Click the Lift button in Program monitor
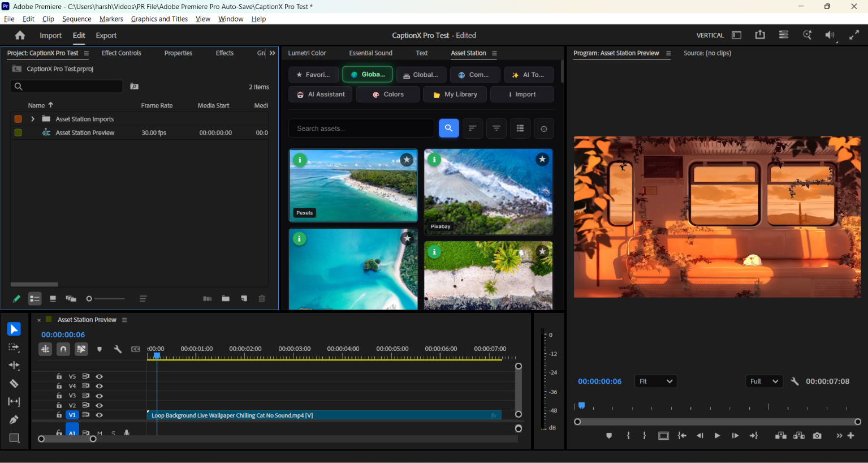This screenshot has width=868, height=463. click(781, 436)
